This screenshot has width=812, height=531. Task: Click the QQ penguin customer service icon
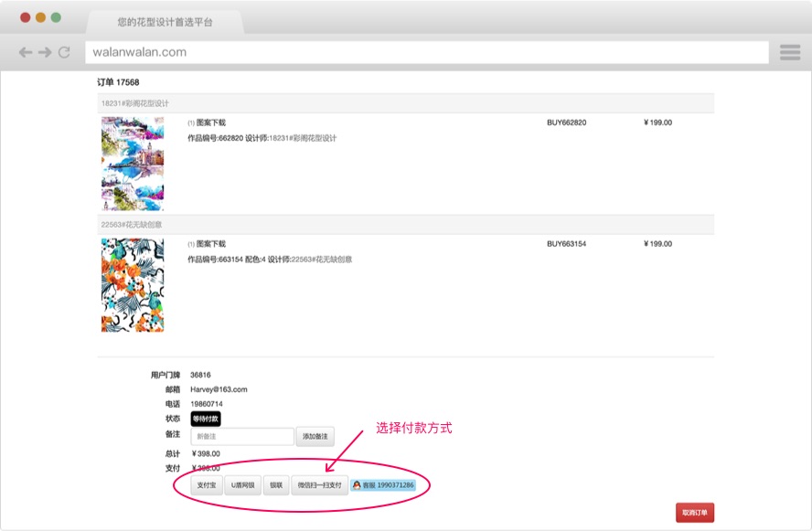pyautogui.click(x=357, y=485)
